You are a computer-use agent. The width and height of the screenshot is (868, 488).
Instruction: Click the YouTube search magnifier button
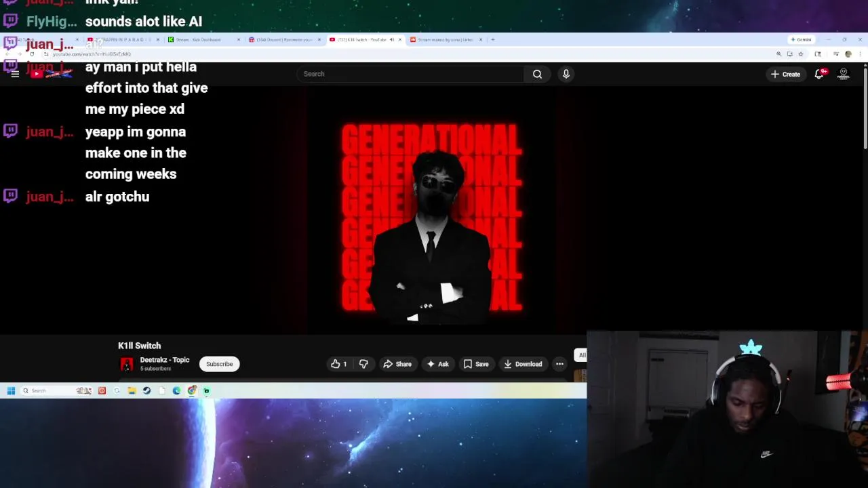click(537, 74)
